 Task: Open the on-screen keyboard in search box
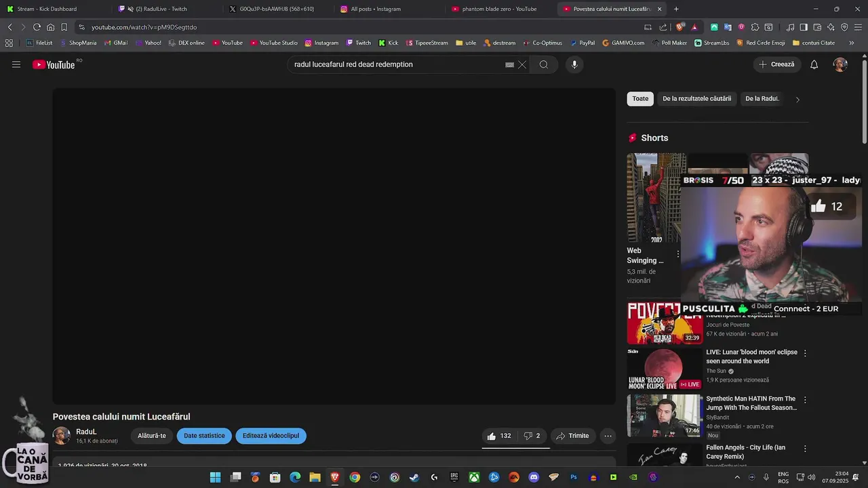click(x=509, y=64)
